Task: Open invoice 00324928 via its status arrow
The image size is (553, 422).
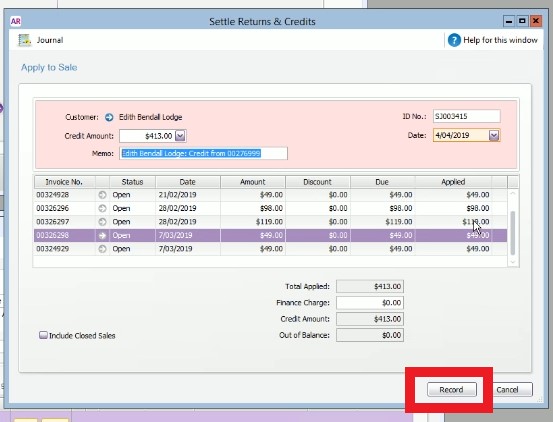Action: point(102,195)
